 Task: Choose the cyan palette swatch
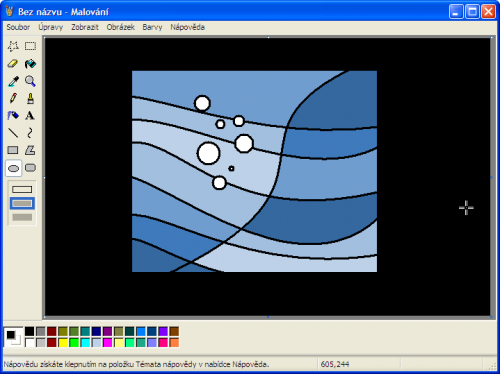[x=85, y=342]
